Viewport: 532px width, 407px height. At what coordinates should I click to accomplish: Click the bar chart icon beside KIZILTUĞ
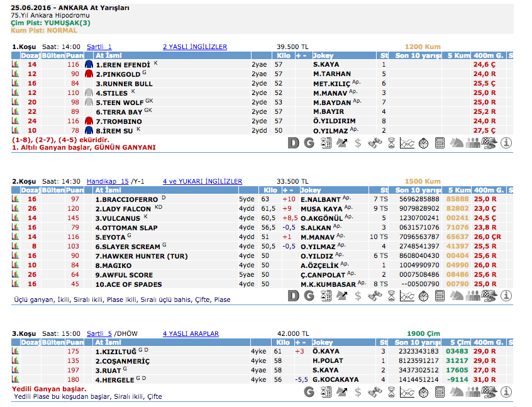point(16,352)
